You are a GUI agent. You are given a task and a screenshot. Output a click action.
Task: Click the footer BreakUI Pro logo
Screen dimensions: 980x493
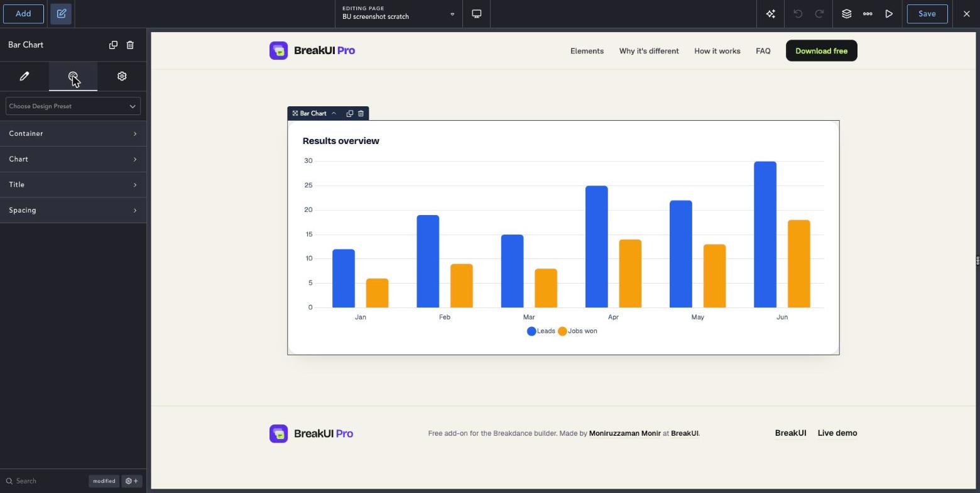coord(312,433)
